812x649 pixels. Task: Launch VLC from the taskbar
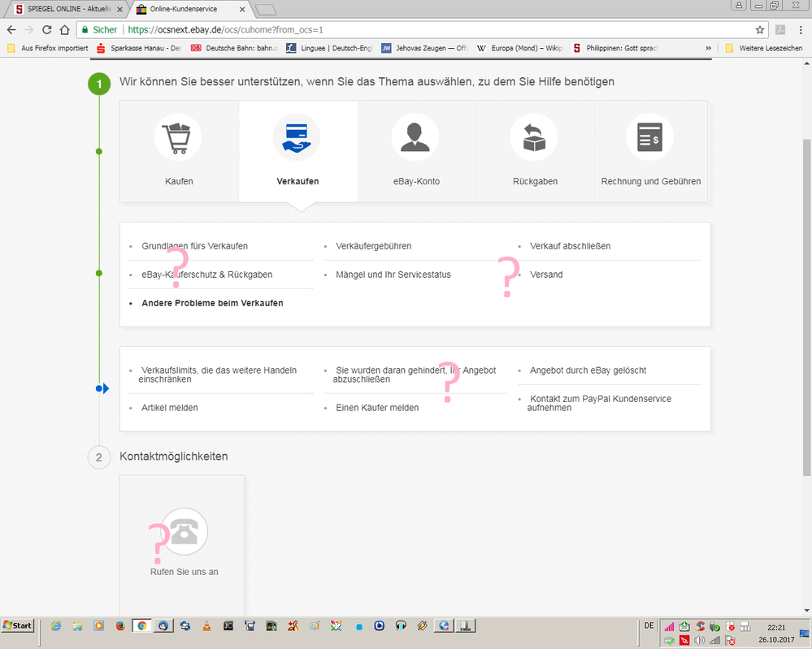[x=206, y=626]
